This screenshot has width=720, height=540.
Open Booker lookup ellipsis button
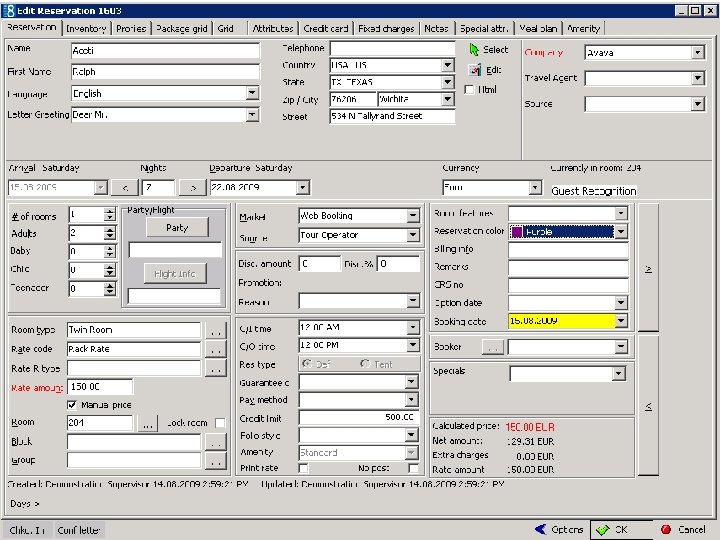pos(493,347)
